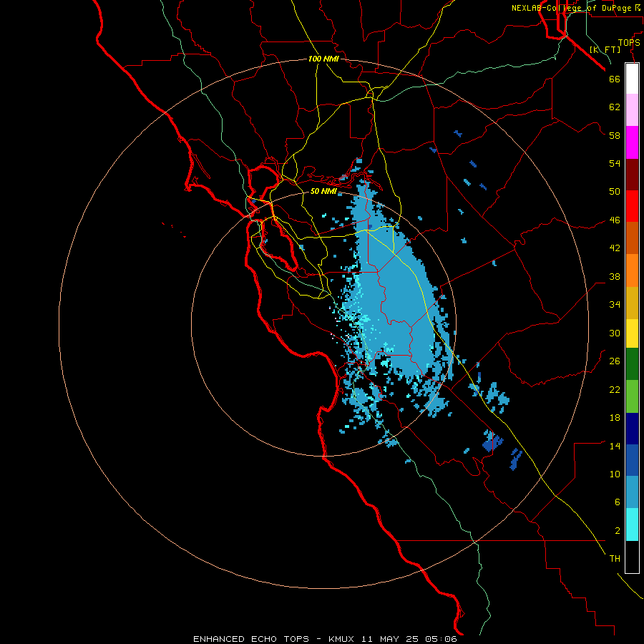Click the light pink 62 kft legend swatch

pos(632,109)
